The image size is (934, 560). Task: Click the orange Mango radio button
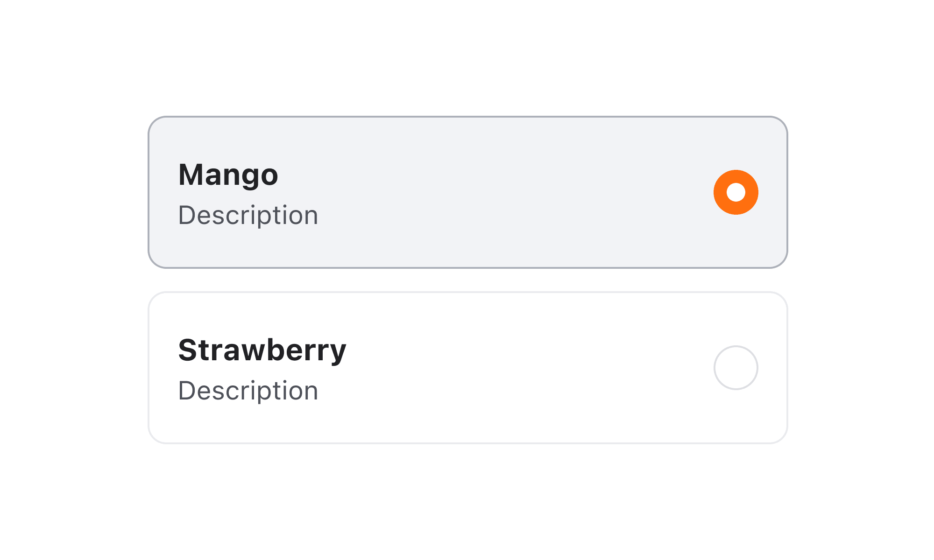(736, 192)
